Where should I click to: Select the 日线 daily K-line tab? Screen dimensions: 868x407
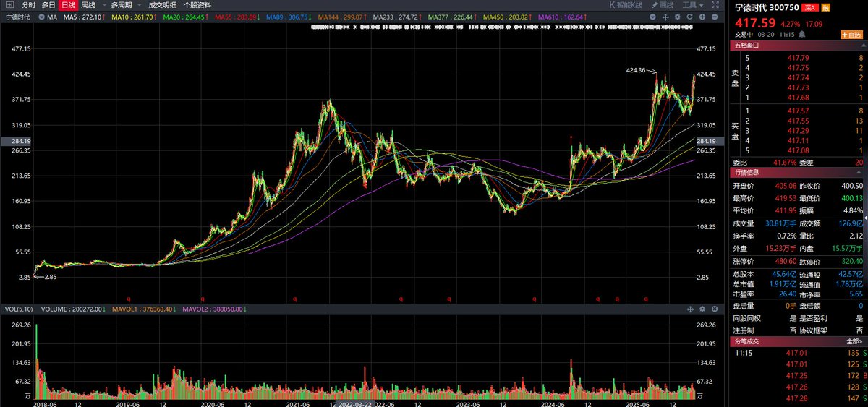tap(67, 4)
